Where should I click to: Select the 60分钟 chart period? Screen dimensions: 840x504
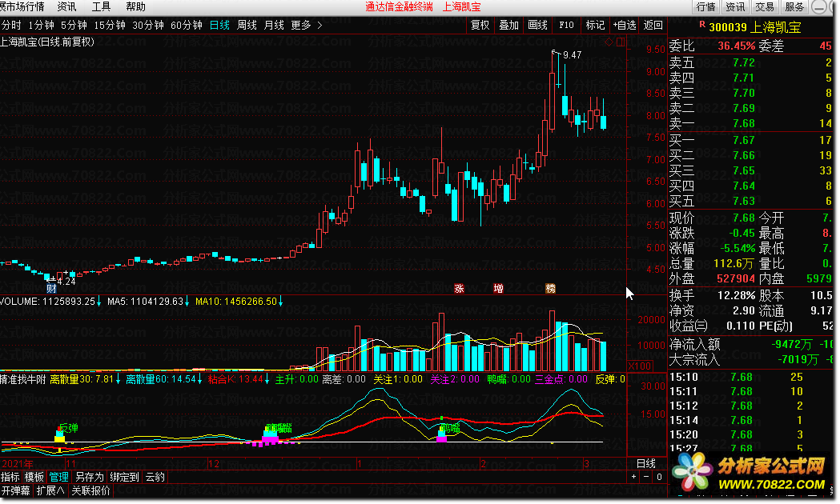[x=187, y=25]
